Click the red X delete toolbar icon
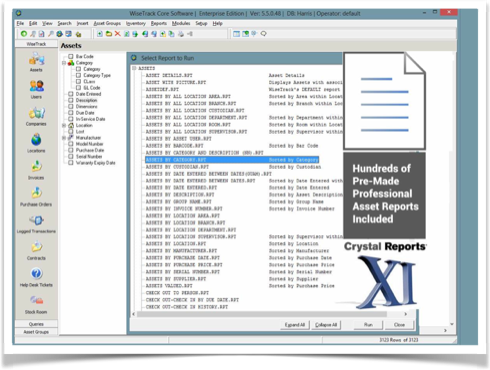Image resolution: width=490 pixels, height=370 pixels. pos(117,34)
